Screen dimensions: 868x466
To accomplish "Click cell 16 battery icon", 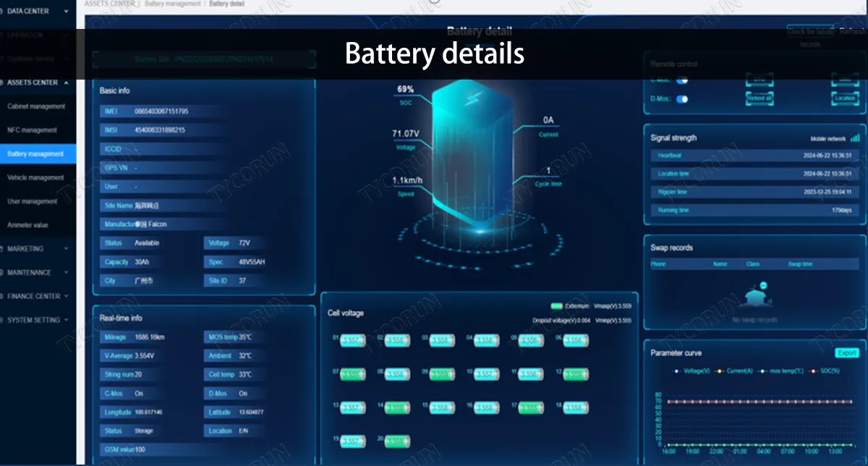I will click(x=487, y=407).
